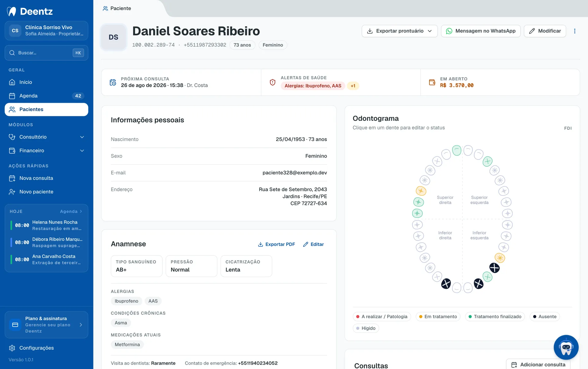The height and width of the screenshot is (369, 588).
Task: Open Helena Nunes Rocha 08:00 appointment
Action: pyautogui.click(x=47, y=225)
